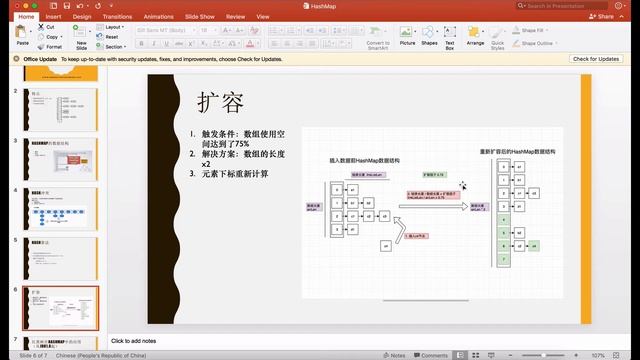Click the Save icon in title bar
The image size is (640, 360).
pos(67,6)
